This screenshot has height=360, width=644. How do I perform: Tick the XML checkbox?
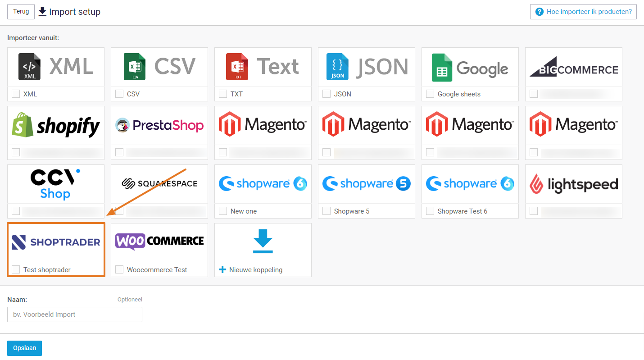(x=16, y=94)
